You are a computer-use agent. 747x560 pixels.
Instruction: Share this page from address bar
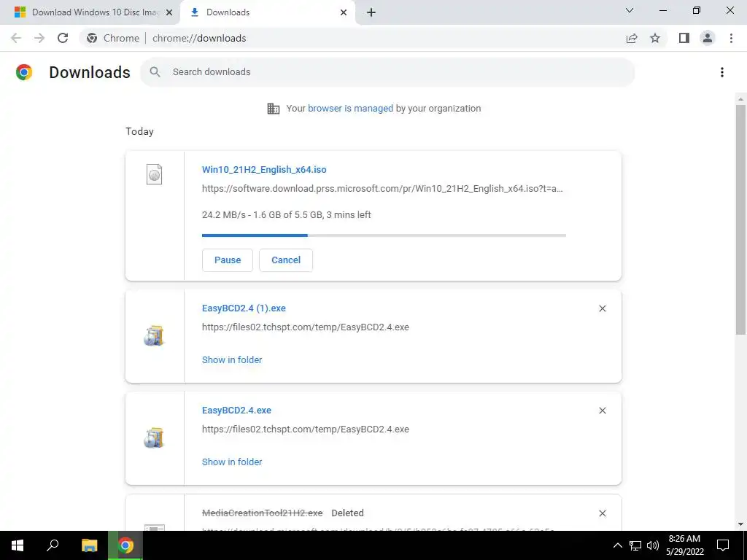tap(632, 38)
